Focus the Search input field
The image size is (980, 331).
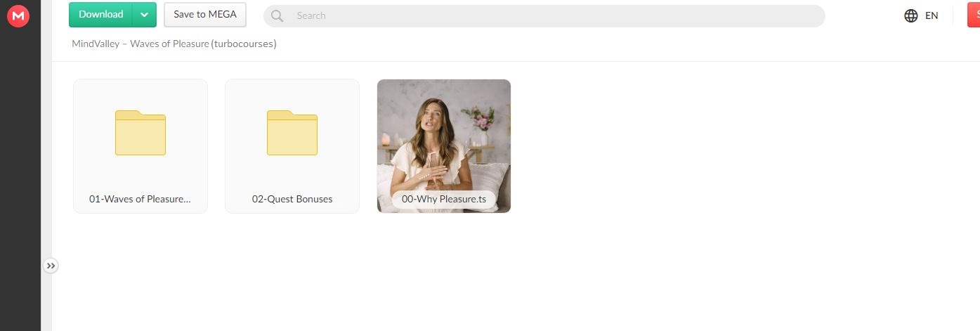[x=544, y=15]
